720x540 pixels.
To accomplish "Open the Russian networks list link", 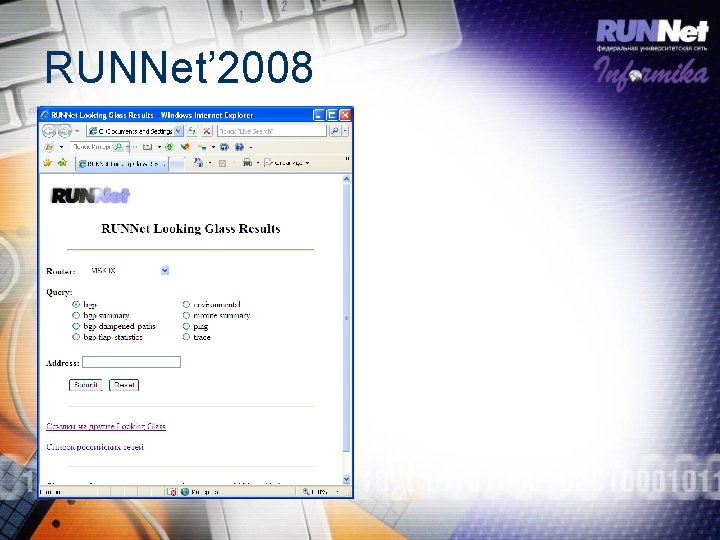I will [95, 447].
